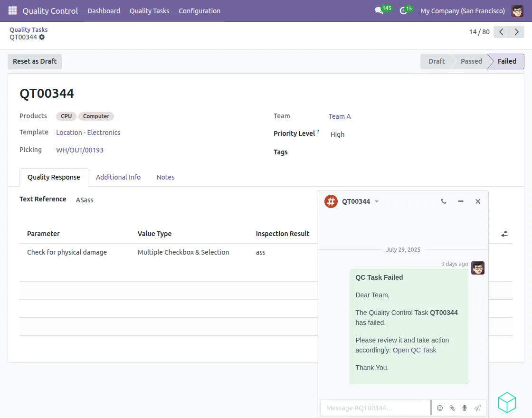Viewport: 532px width, 418px height.
Task: Click the emoji picker icon in chat
Action: [440, 408]
